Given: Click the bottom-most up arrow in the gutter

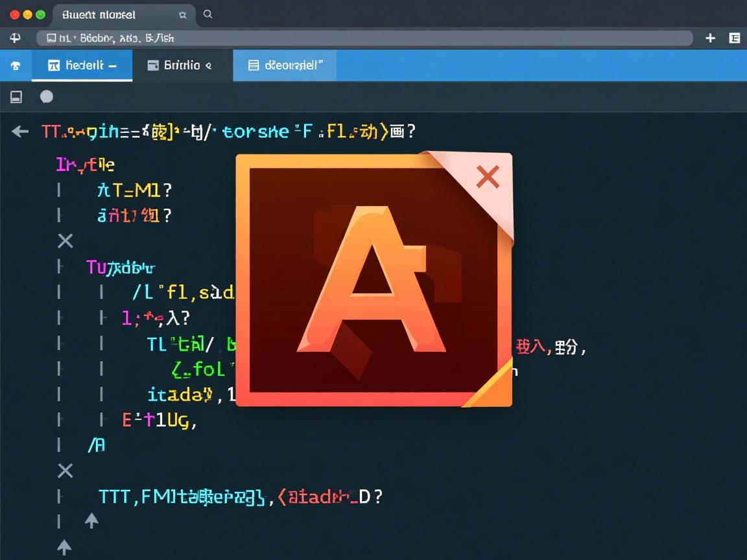Looking at the screenshot, I should coord(64,546).
